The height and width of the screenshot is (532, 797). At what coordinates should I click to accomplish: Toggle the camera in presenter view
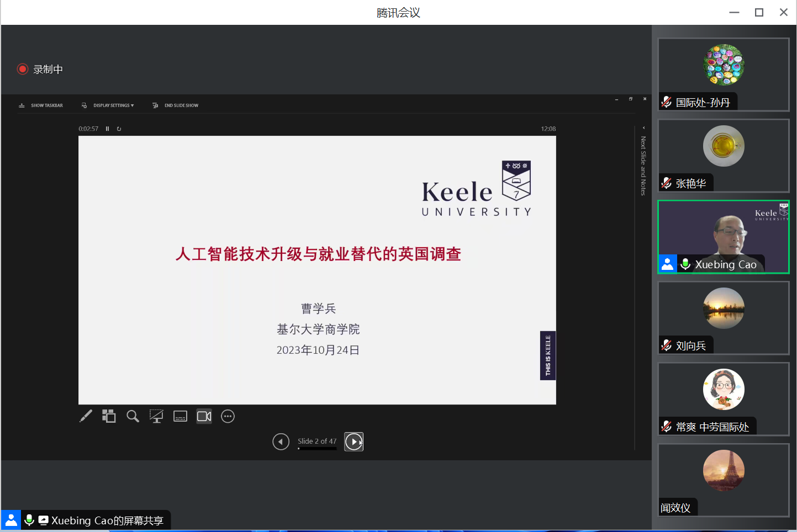coord(204,416)
